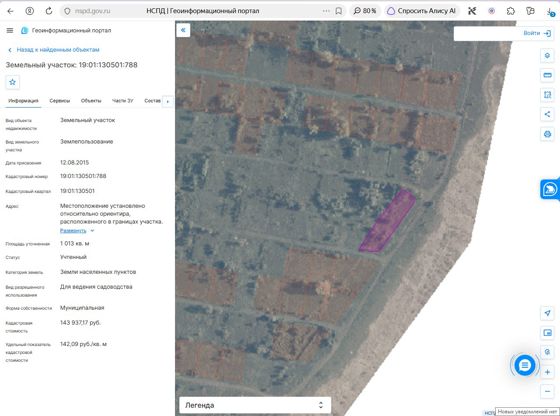The width and height of the screenshot is (560, 416).
Task: Open the map layers icon
Action: coord(547,56)
